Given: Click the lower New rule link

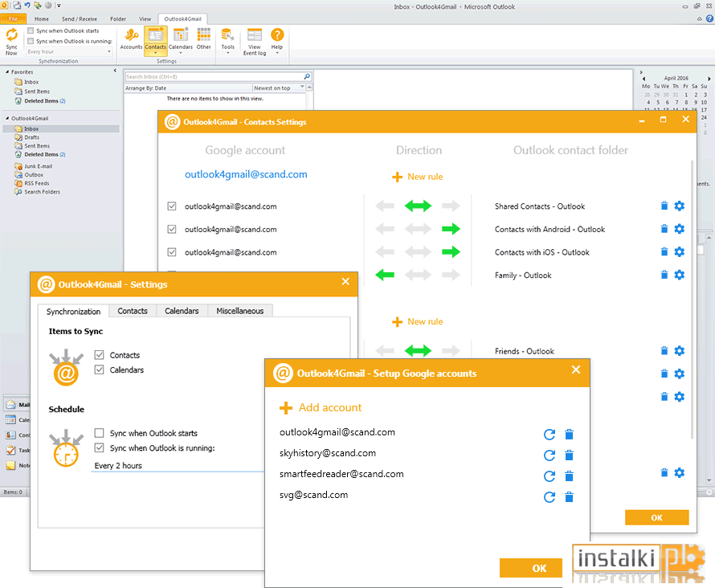Looking at the screenshot, I should click(x=417, y=322).
